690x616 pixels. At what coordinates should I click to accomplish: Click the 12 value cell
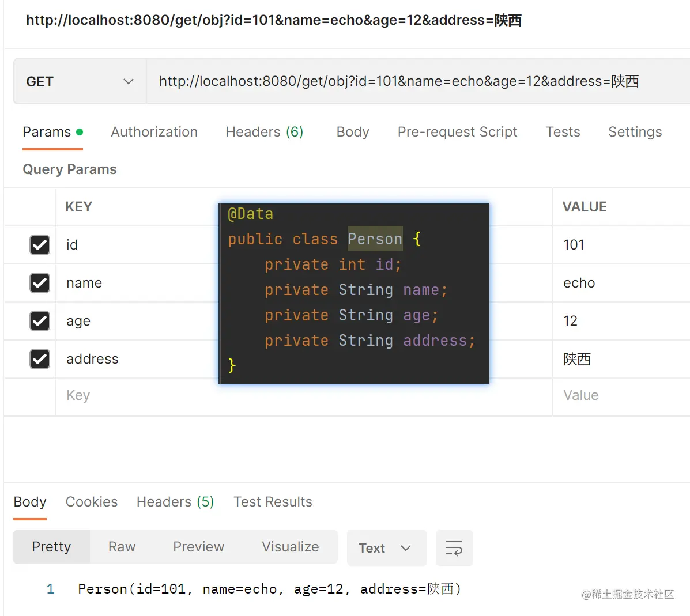click(621, 321)
